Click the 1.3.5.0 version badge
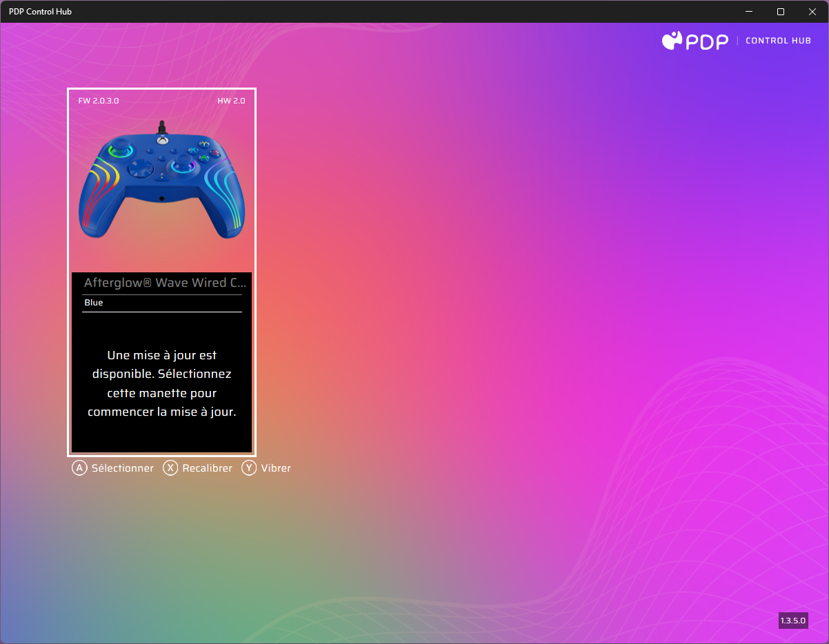Image resolution: width=829 pixels, height=644 pixels. (x=792, y=620)
